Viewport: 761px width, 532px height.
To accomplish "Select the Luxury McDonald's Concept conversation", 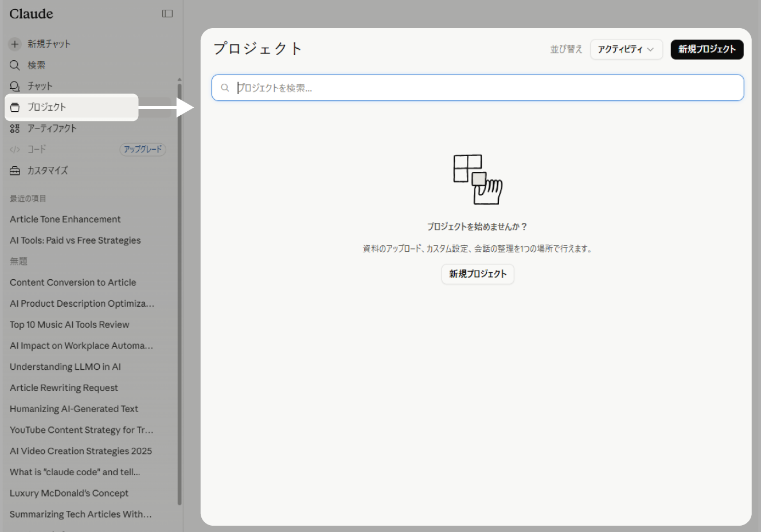I will point(69,494).
